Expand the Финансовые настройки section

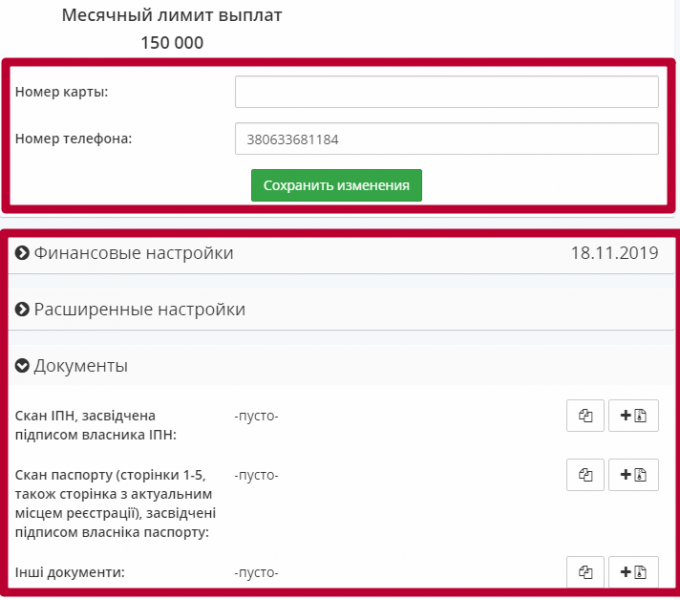(341, 253)
